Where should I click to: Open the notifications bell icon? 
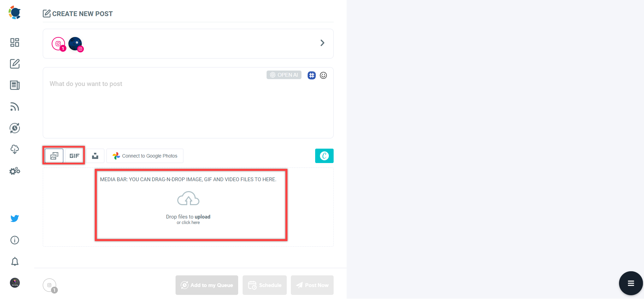pyautogui.click(x=15, y=262)
